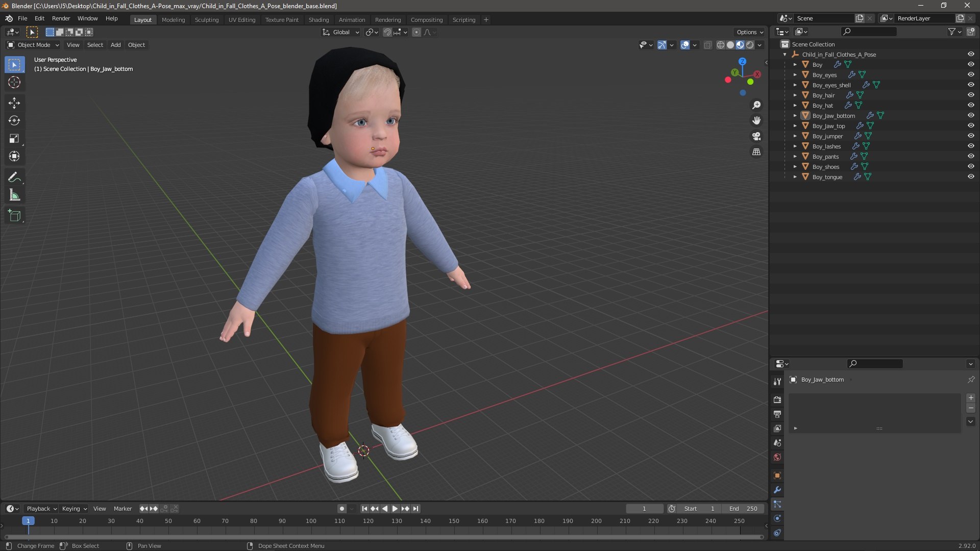Viewport: 980px width, 551px height.
Task: Click the viewport zoom magnifier icon
Action: click(756, 105)
